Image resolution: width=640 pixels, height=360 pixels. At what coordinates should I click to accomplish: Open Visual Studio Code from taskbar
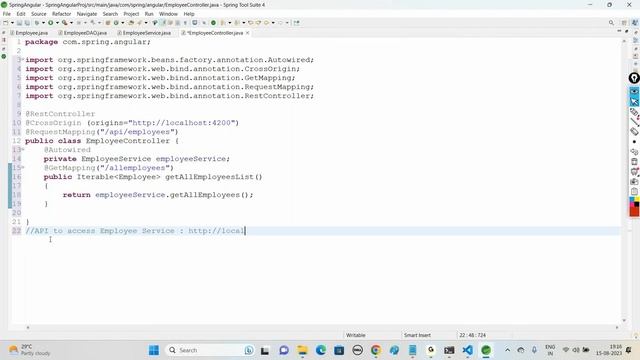pos(467,350)
